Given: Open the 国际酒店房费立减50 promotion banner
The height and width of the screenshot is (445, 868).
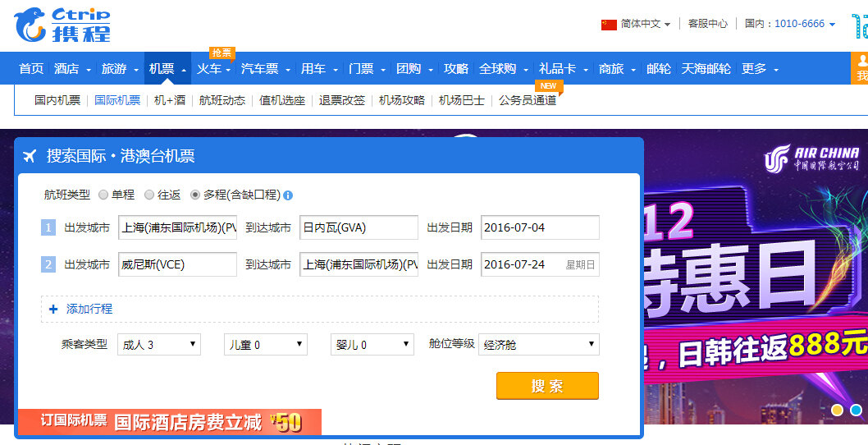Looking at the screenshot, I should [169, 422].
